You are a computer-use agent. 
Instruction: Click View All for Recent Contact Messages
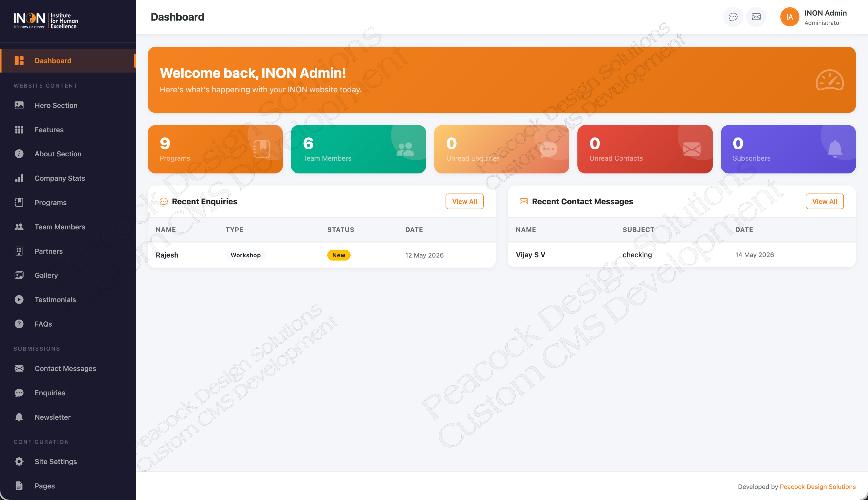coord(824,202)
